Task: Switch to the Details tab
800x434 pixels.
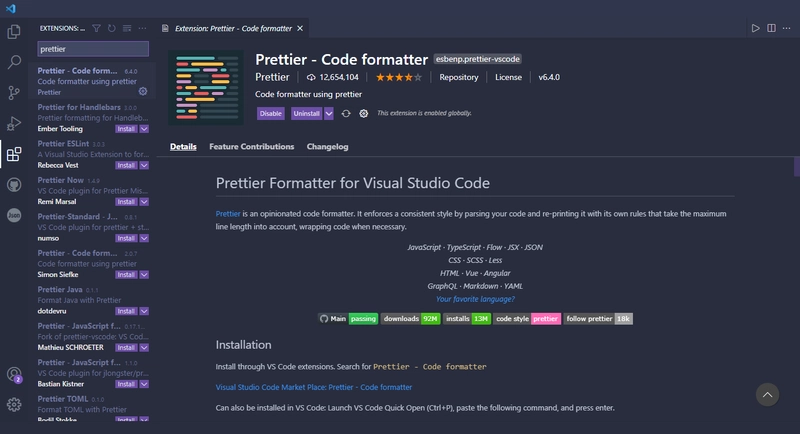Action: pyautogui.click(x=183, y=147)
